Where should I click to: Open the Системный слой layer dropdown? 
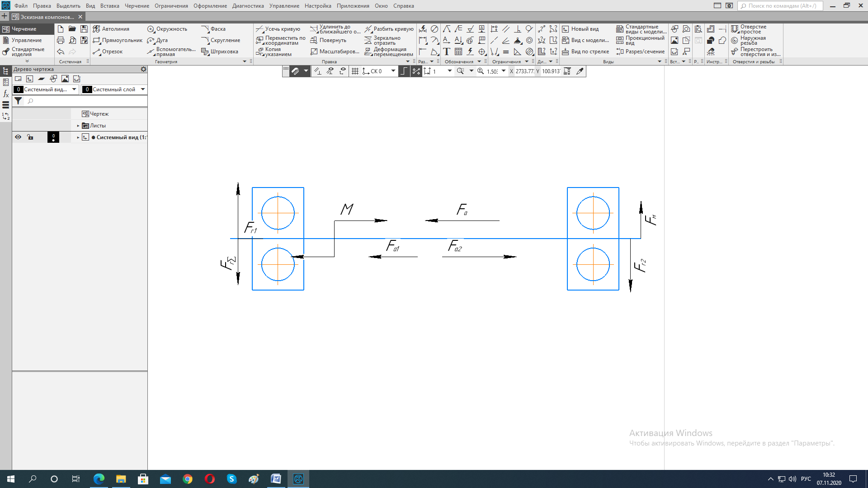pos(143,89)
